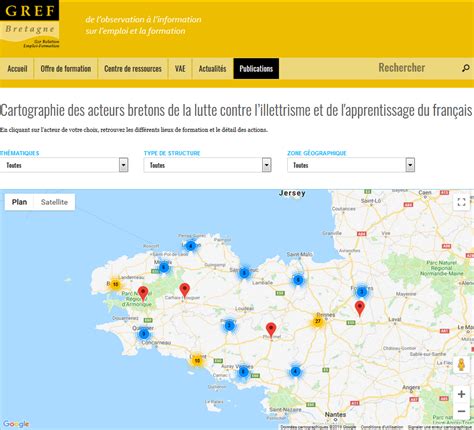Click the page title Cartographie des acteurs bretons
The image size is (474, 430).
click(x=236, y=110)
